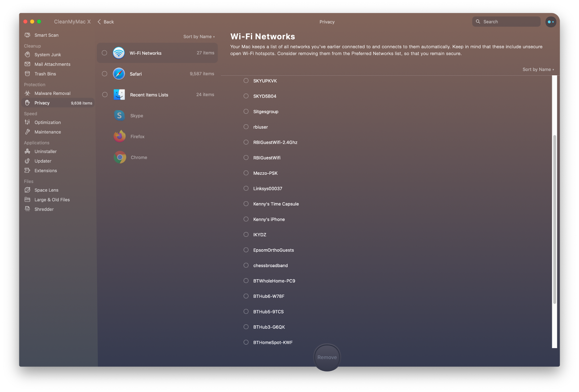Screen dimensions: 579x392
Task: Open the network list Sort by Name dropdown
Action: (x=538, y=69)
